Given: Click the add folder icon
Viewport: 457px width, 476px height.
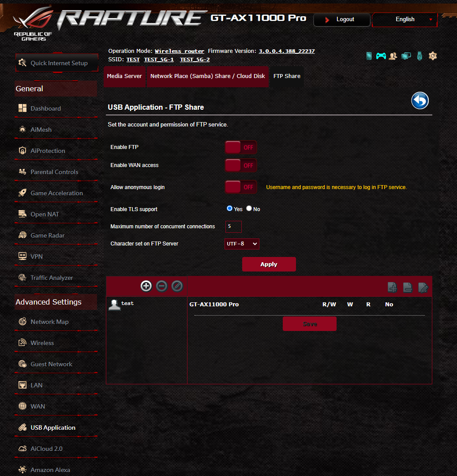Looking at the screenshot, I should pos(392,287).
